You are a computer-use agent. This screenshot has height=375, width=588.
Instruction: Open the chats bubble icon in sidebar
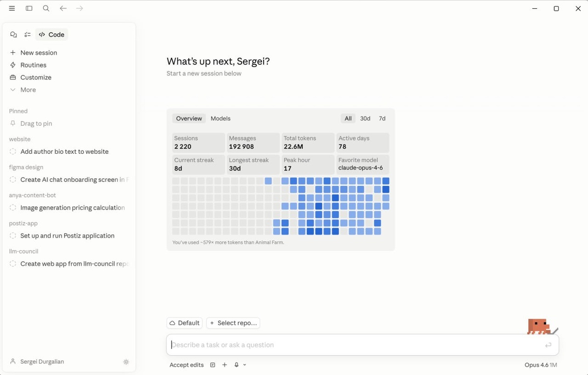coord(13,35)
